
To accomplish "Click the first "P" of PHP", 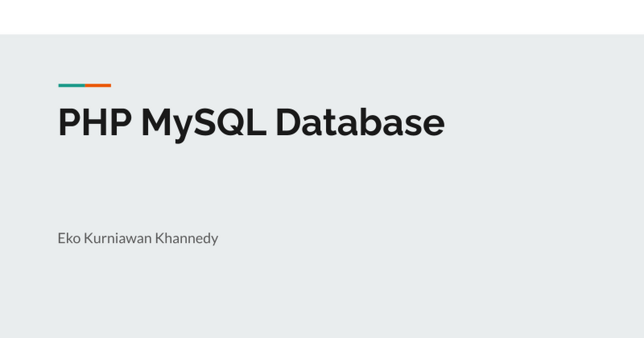I will coord(67,122).
